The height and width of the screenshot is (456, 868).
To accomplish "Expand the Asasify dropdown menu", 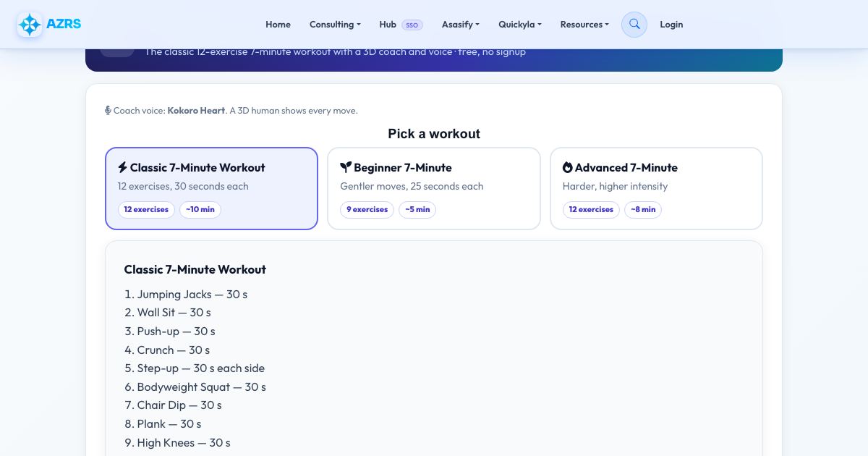I will pyautogui.click(x=461, y=25).
